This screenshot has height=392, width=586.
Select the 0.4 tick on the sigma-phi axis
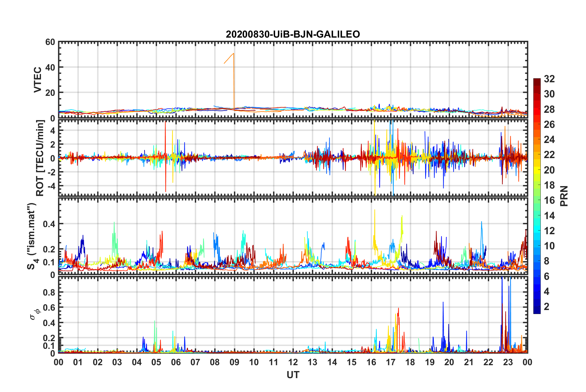[49, 323]
